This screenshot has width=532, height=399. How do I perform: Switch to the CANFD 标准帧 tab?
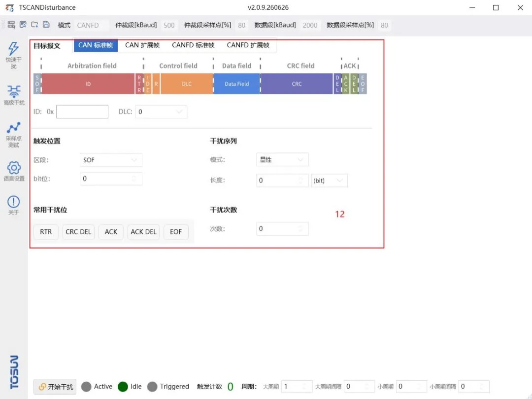pyautogui.click(x=193, y=45)
